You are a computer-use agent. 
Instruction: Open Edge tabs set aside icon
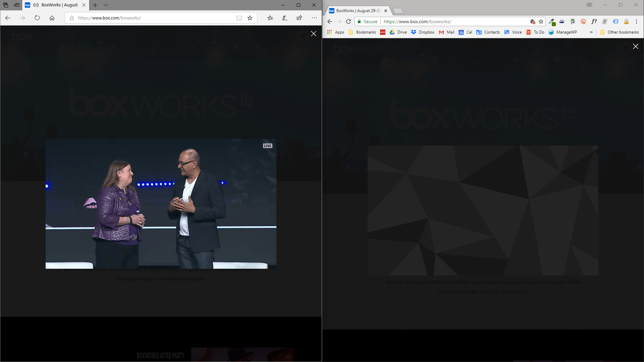[x=6, y=5]
